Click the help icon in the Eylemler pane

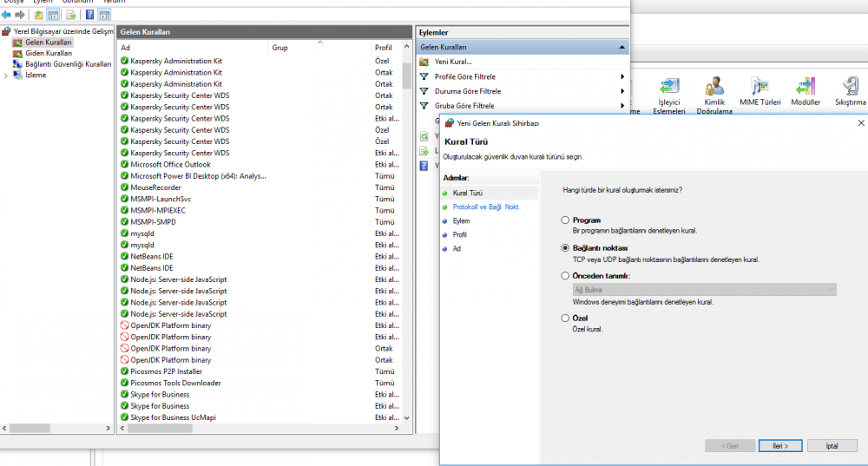(x=424, y=166)
